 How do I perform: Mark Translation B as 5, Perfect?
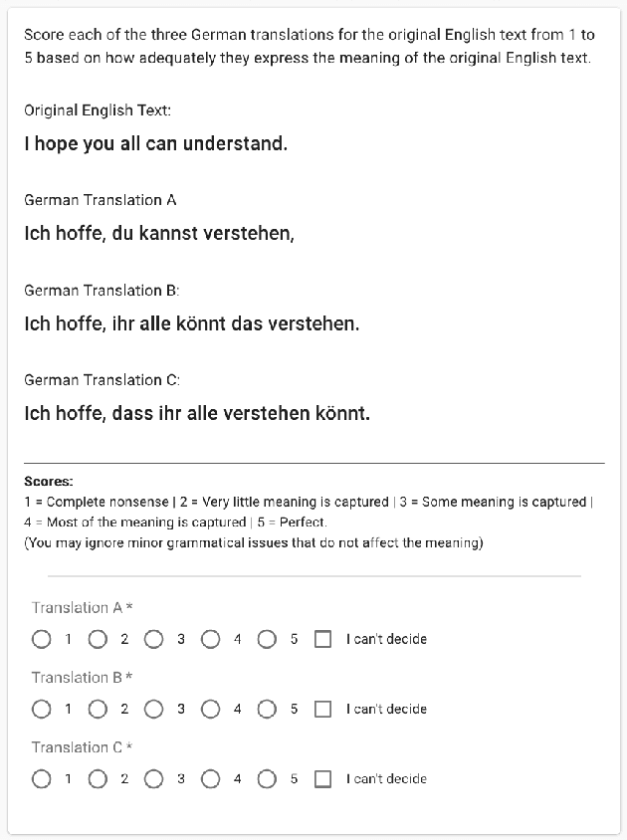[x=267, y=709]
